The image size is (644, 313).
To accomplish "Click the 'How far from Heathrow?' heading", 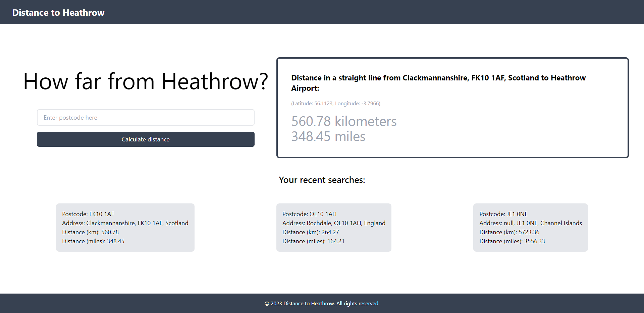I will tap(146, 81).
